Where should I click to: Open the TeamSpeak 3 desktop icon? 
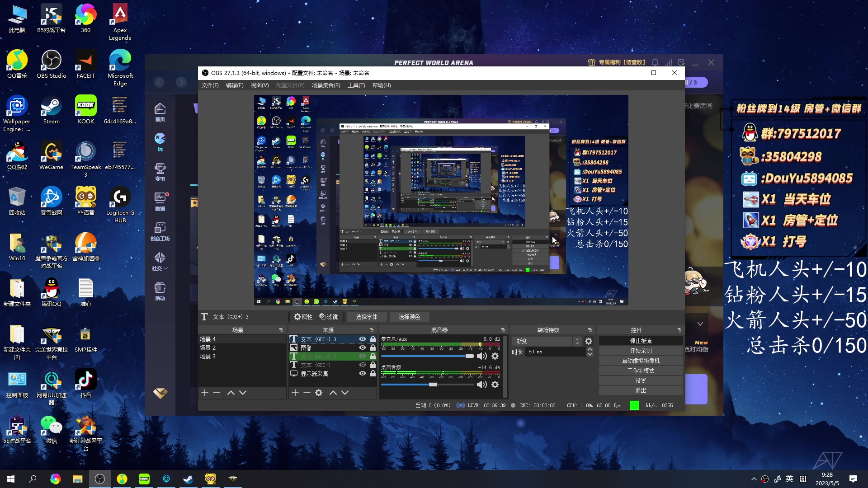(86, 159)
